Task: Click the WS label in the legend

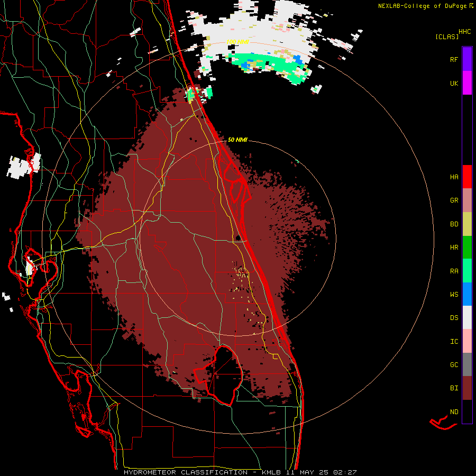Action: click(454, 295)
